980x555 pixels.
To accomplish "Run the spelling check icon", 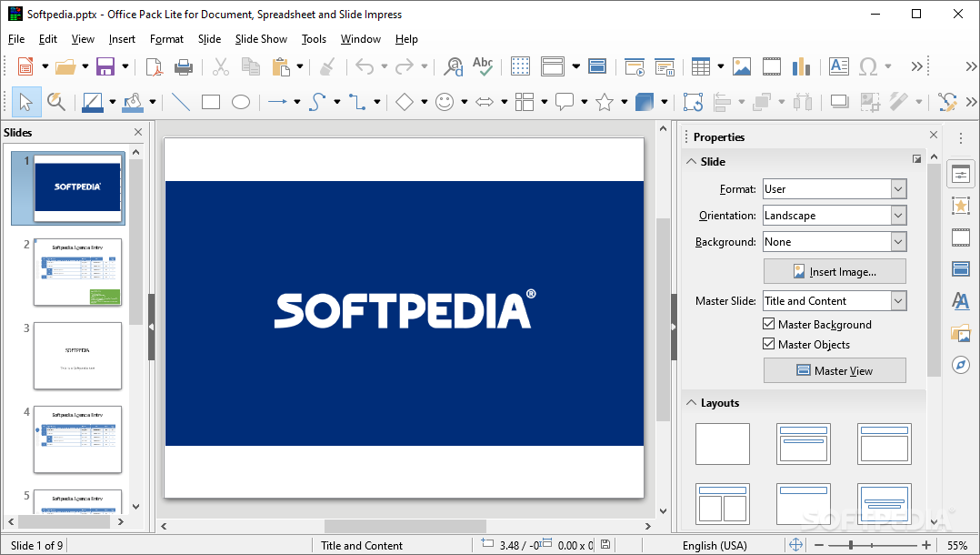I will coord(483,66).
